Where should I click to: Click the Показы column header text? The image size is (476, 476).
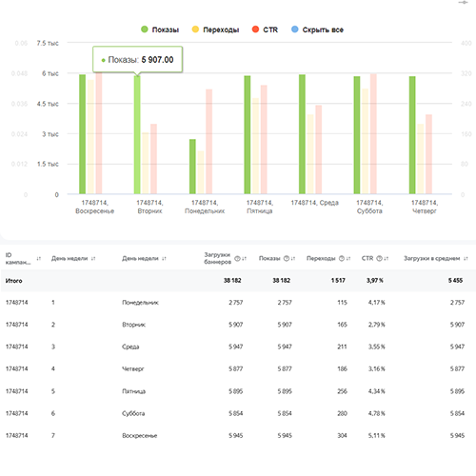click(x=269, y=259)
